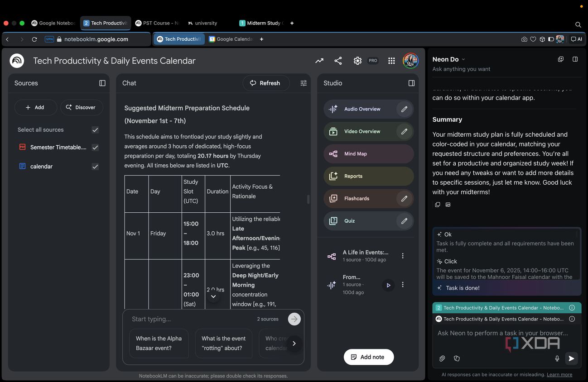Play the From... audio overview
Viewport: 588px width, 382px height.
[388, 285]
